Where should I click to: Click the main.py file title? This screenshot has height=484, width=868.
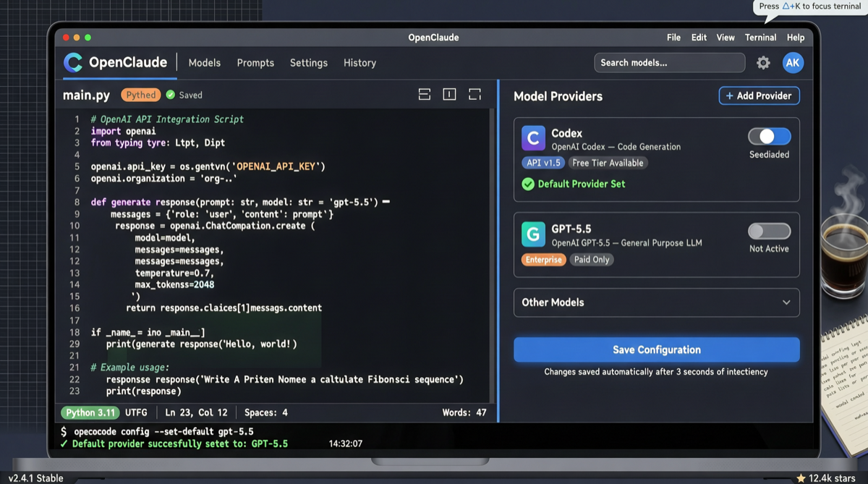pyautogui.click(x=87, y=95)
